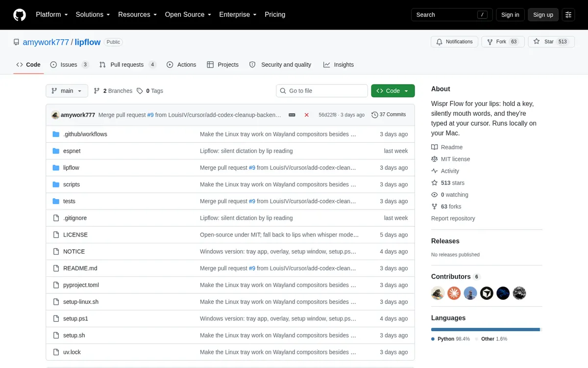Select the Code tab
The width and height of the screenshot is (588, 368).
pyautogui.click(x=28, y=65)
